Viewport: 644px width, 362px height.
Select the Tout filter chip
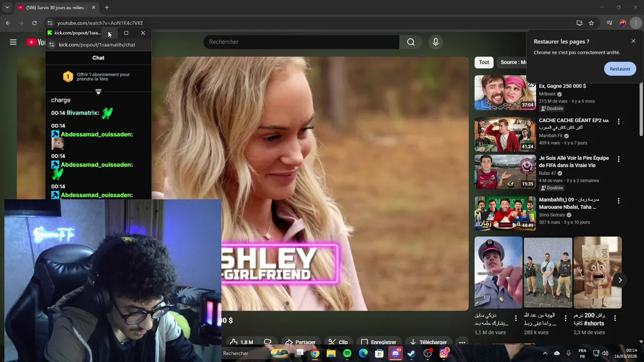(x=484, y=62)
